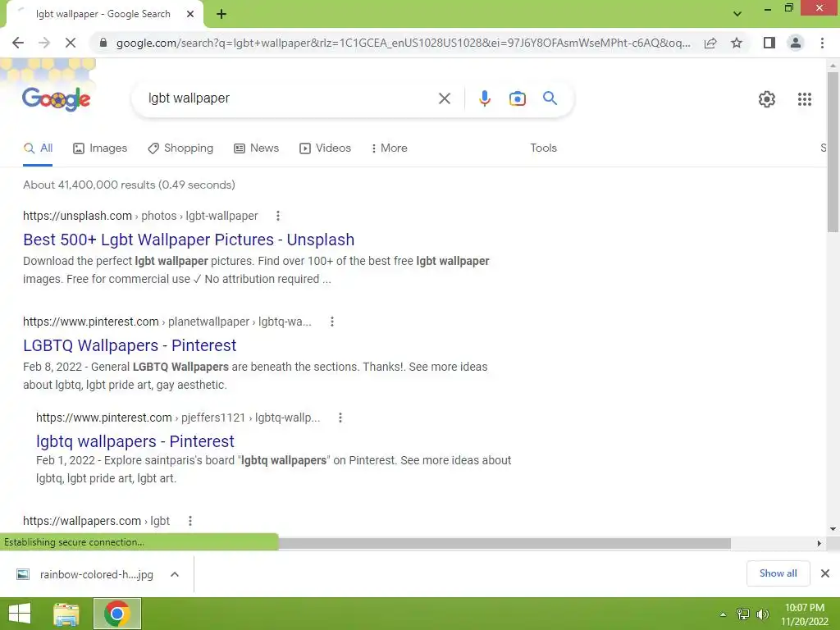This screenshot has height=630, width=840.
Task: Open the Google apps grid
Action: pos(805,99)
